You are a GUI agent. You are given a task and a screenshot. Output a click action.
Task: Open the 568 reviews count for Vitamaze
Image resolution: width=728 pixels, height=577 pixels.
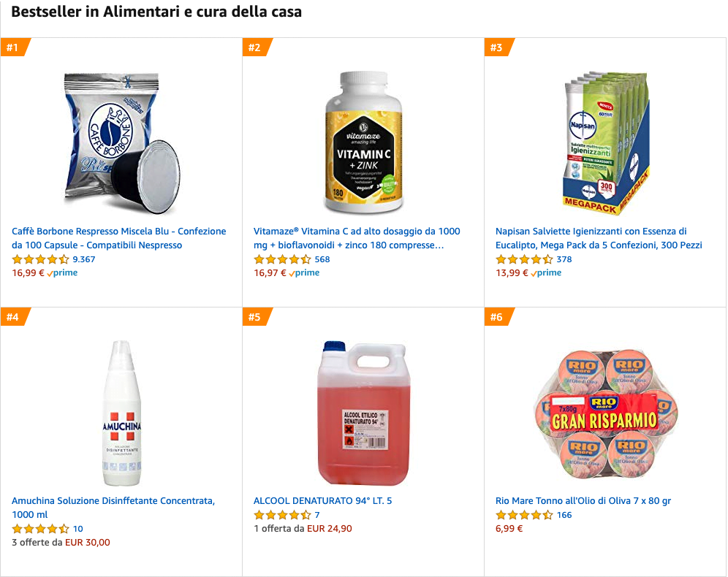(322, 259)
